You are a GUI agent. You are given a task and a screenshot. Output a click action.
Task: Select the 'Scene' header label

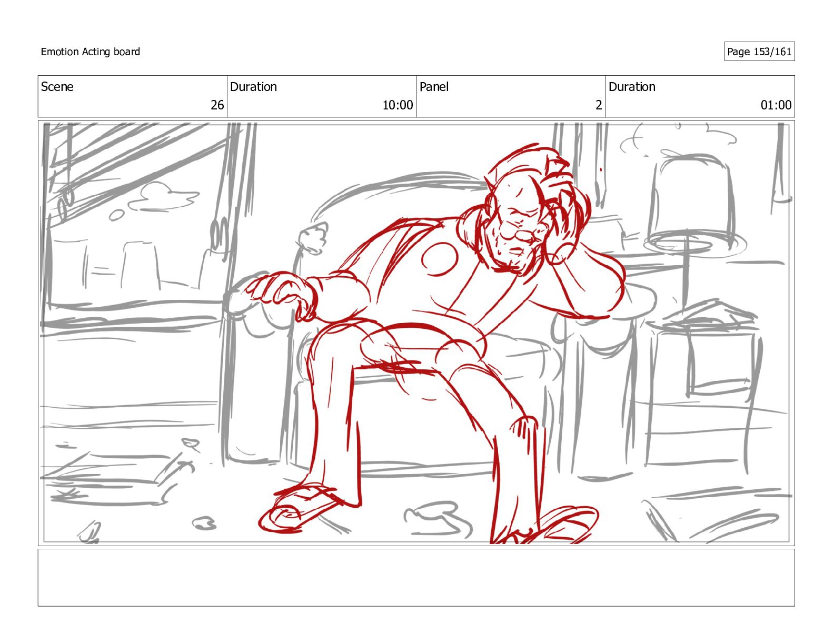point(57,87)
